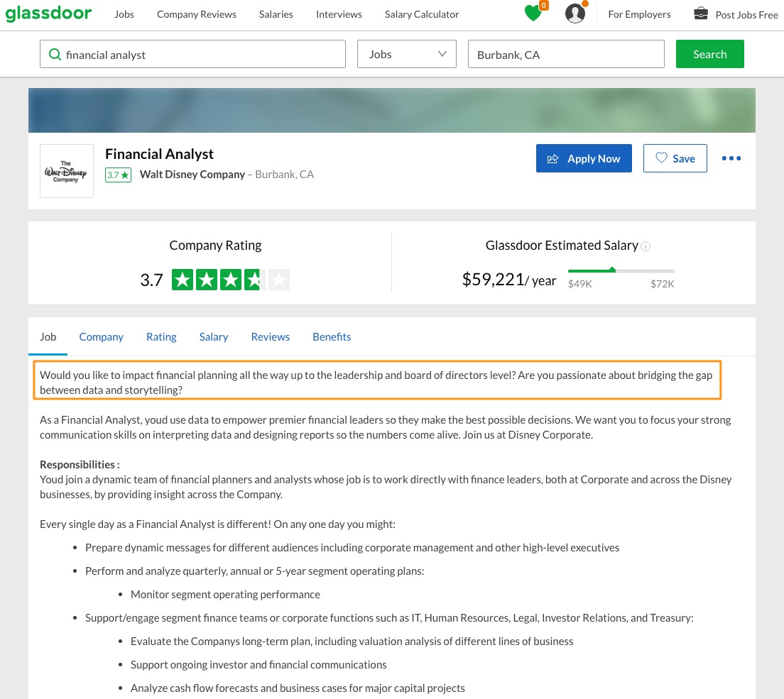Open the For Employers link

coord(639,14)
